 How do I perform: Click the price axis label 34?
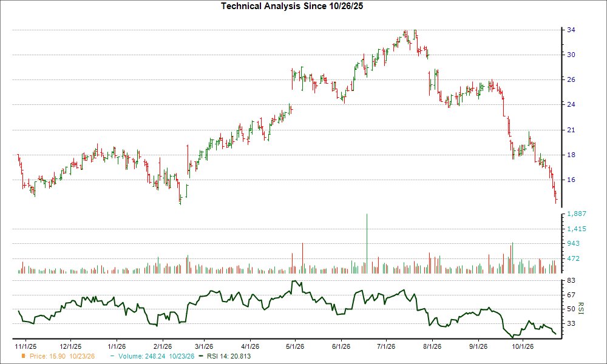click(571, 30)
